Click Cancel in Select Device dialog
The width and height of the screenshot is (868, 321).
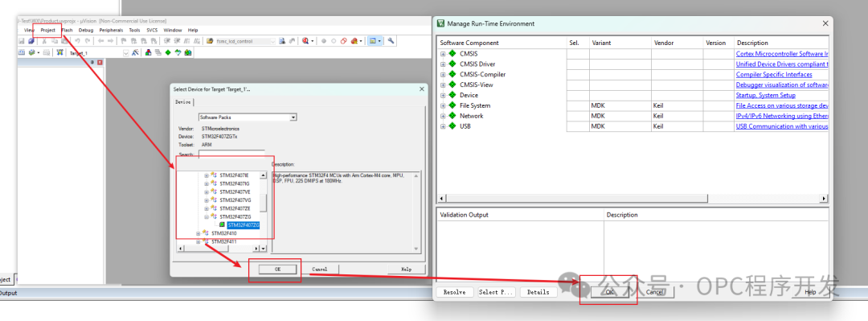(320, 269)
